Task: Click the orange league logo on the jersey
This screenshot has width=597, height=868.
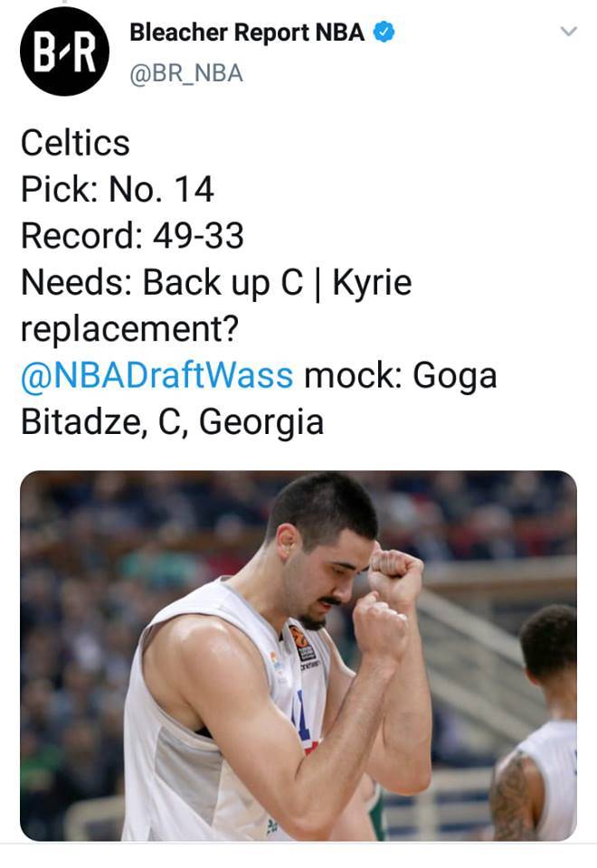Action: (x=300, y=645)
